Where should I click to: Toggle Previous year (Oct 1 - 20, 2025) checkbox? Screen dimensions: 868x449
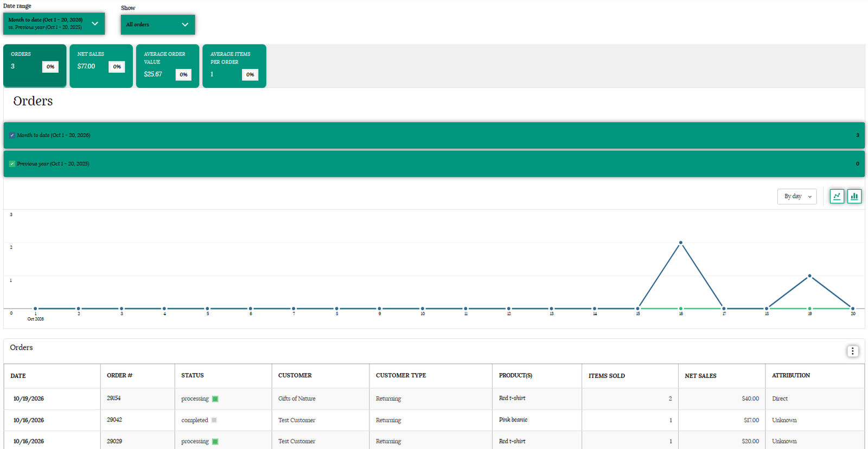tap(12, 164)
